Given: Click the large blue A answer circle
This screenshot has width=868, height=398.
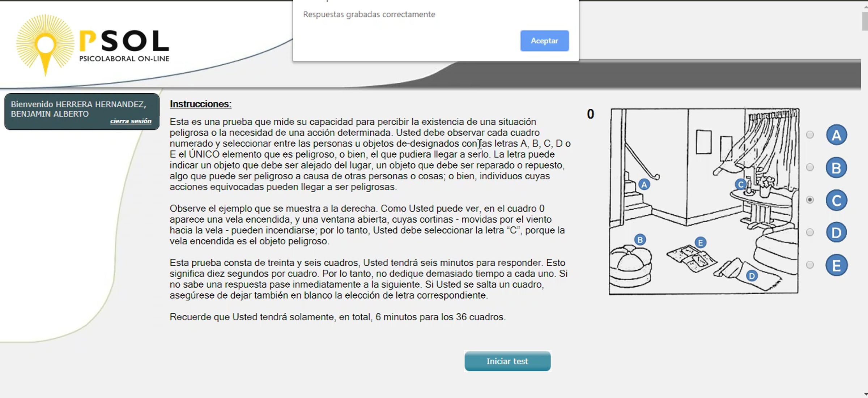Looking at the screenshot, I should click(836, 135).
